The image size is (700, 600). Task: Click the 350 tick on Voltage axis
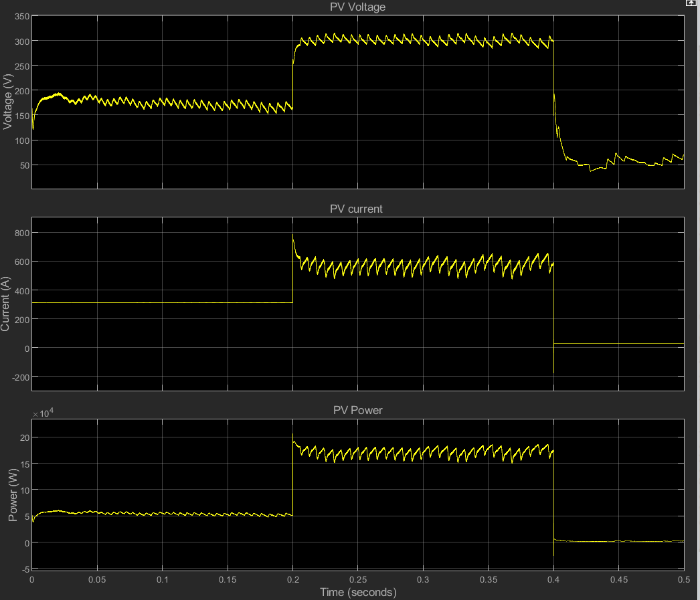(x=22, y=17)
